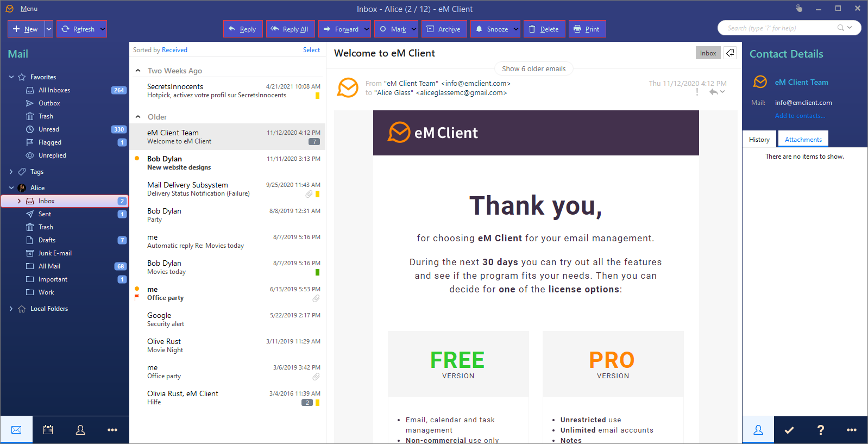The width and height of the screenshot is (868, 444).
Task: Toggle the flag on the Office party email
Action: 137,298
